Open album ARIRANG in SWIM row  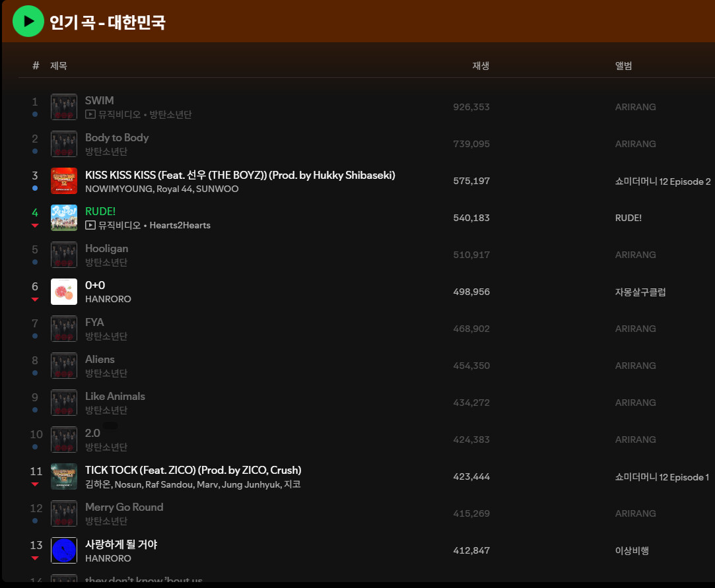click(636, 107)
